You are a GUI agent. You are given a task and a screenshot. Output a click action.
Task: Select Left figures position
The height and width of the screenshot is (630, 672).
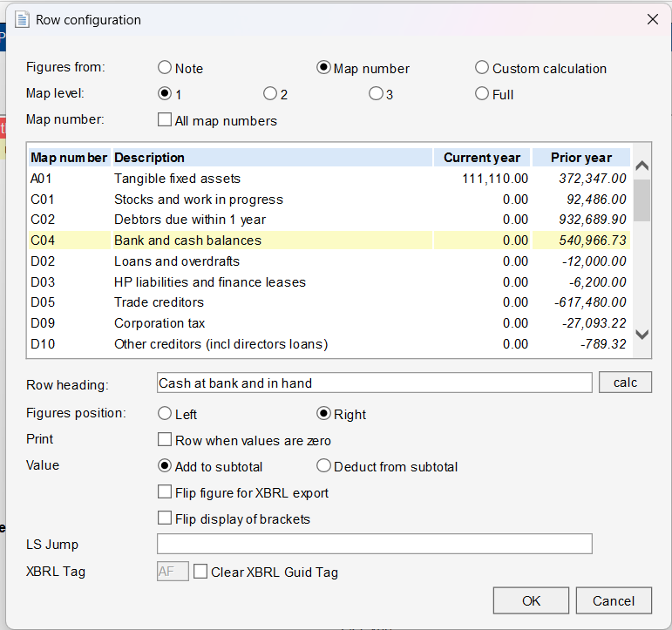pyautogui.click(x=165, y=414)
